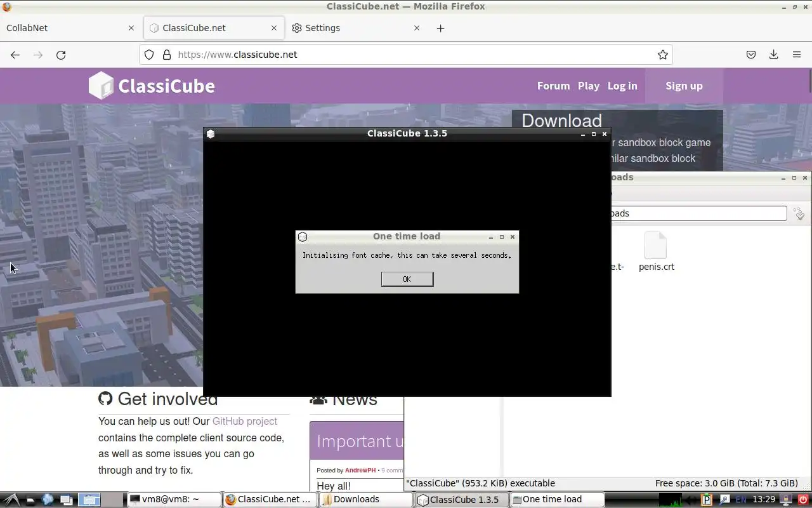Reload the page with the refresh icon

coord(61,55)
